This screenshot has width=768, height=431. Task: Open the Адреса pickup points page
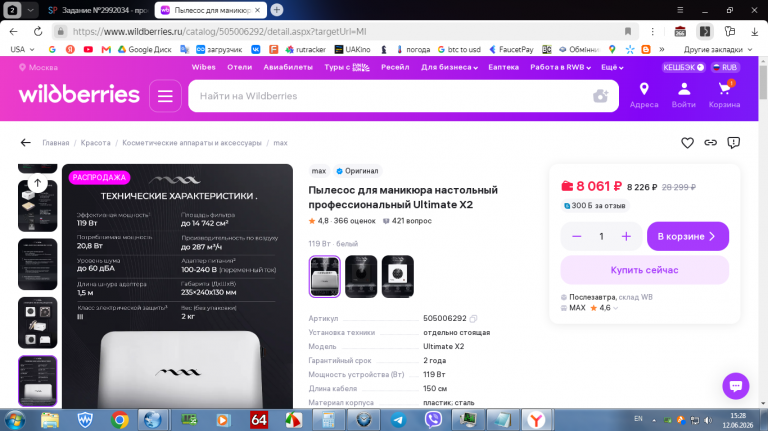tap(644, 95)
